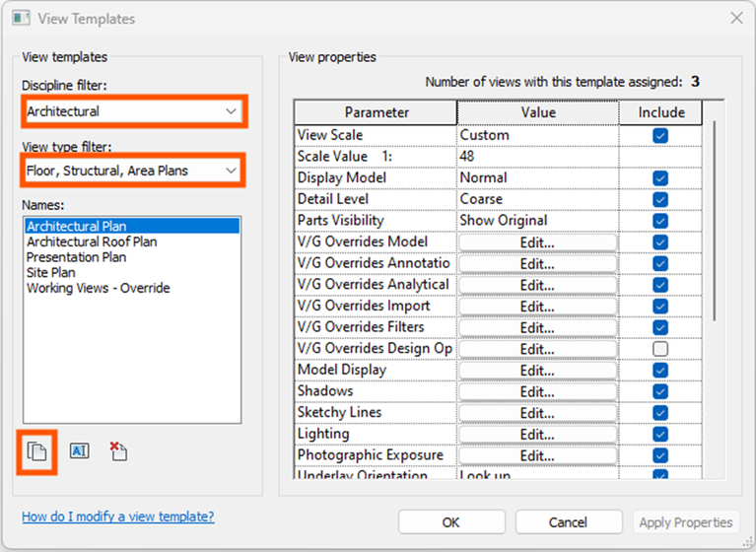The image size is (756, 552).
Task: Click the Value column header
Action: coord(537,112)
